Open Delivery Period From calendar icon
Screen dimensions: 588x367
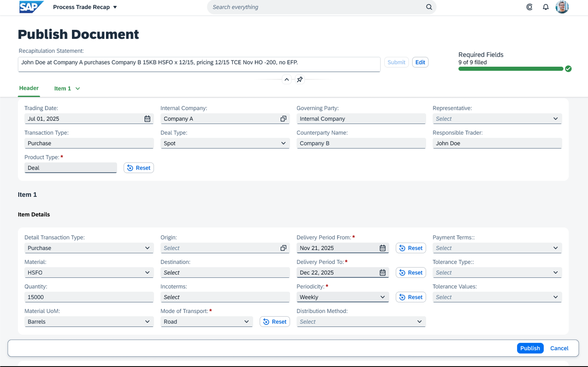pos(382,248)
